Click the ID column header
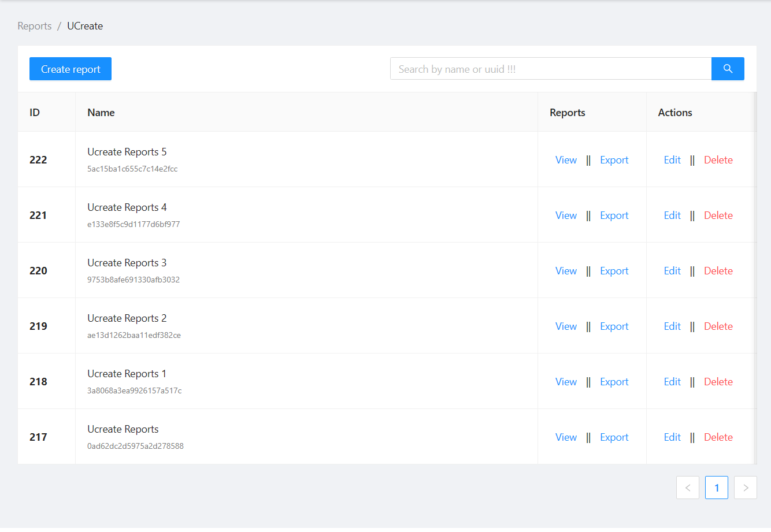Image resolution: width=771 pixels, height=532 pixels. [46, 112]
